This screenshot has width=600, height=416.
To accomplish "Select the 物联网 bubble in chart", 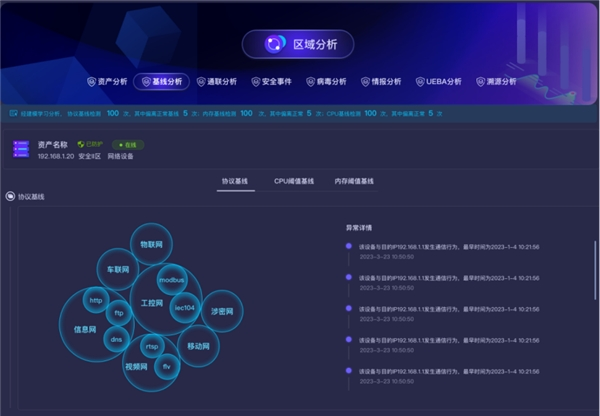I will coord(151,243).
